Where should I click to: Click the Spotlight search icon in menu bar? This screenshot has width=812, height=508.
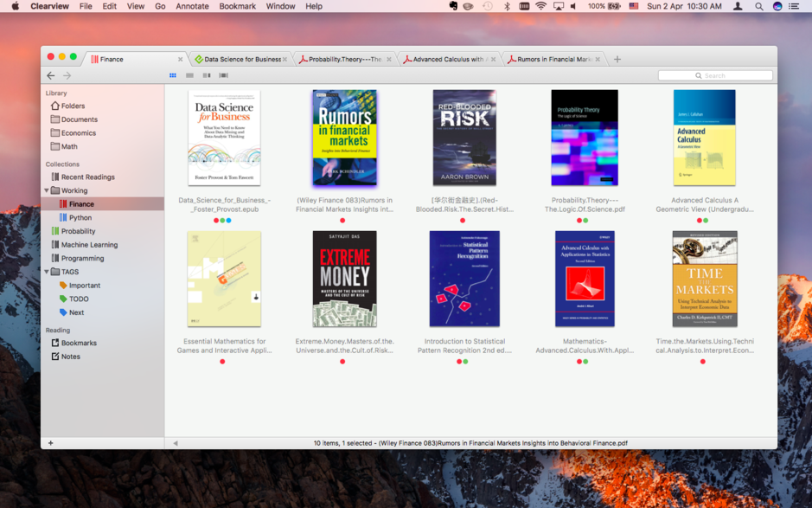pyautogui.click(x=758, y=6)
